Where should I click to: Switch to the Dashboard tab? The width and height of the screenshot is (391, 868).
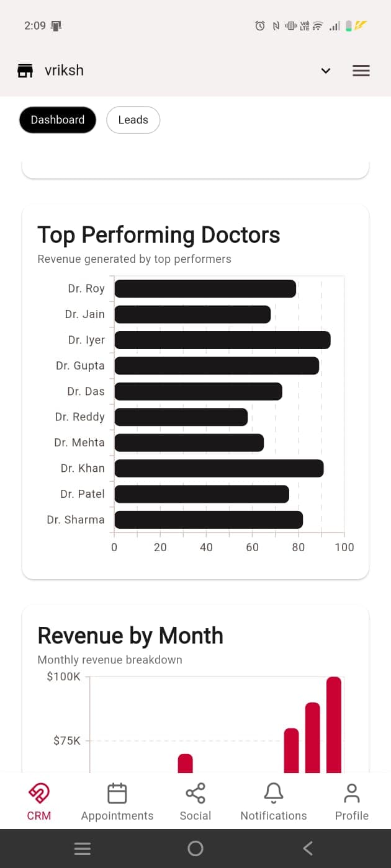58,120
